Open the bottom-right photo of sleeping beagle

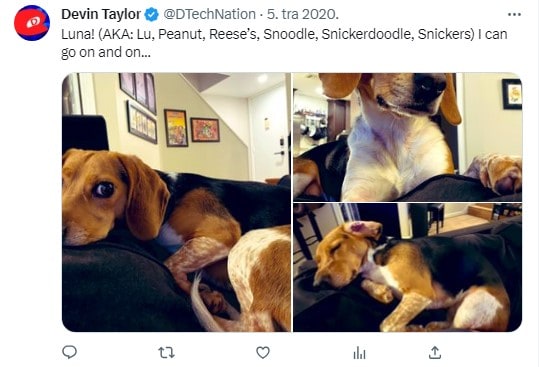pyautogui.click(x=407, y=267)
